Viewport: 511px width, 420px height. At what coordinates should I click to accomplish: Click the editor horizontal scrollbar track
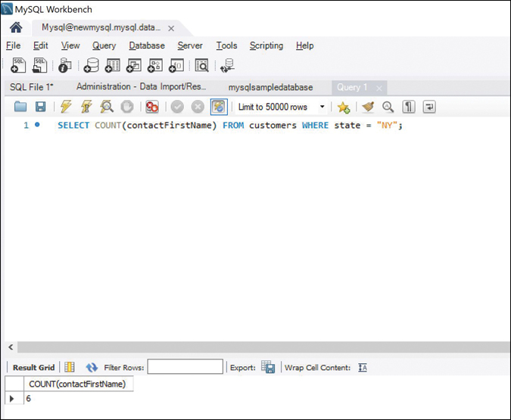click(263, 347)
